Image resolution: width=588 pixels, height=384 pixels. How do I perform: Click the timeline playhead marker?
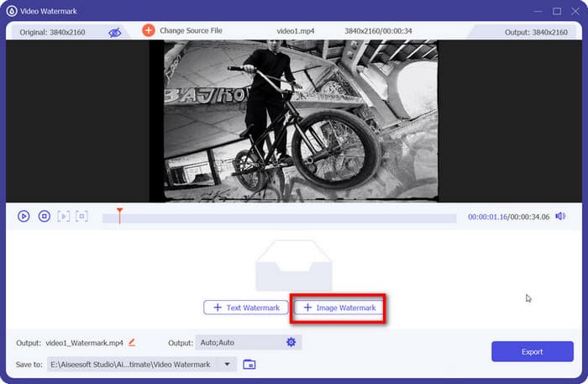(x=119, y=213)
